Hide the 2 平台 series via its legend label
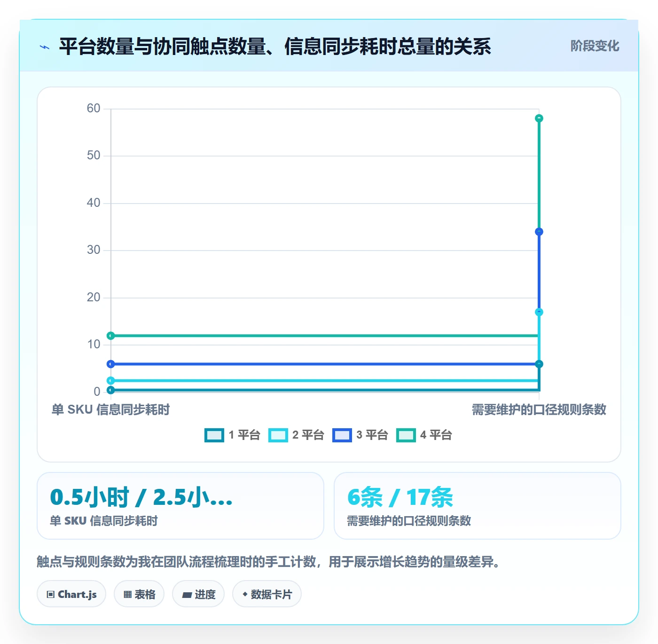Image resolution: width=658 pixels, height=644 pixels. (308, 435)
